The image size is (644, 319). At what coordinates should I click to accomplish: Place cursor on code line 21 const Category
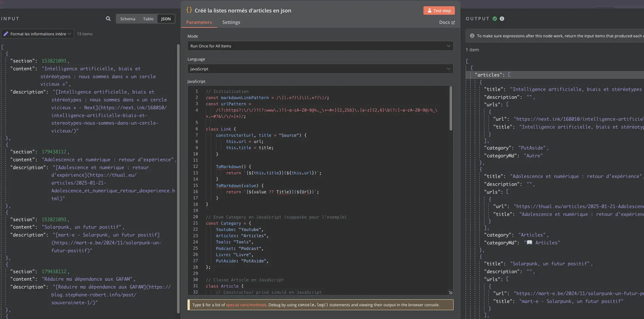tap(228, 223)
